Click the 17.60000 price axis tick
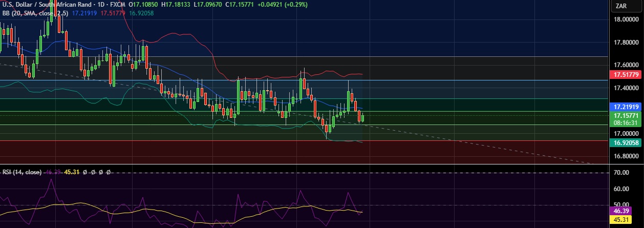 tap(627, 65)
